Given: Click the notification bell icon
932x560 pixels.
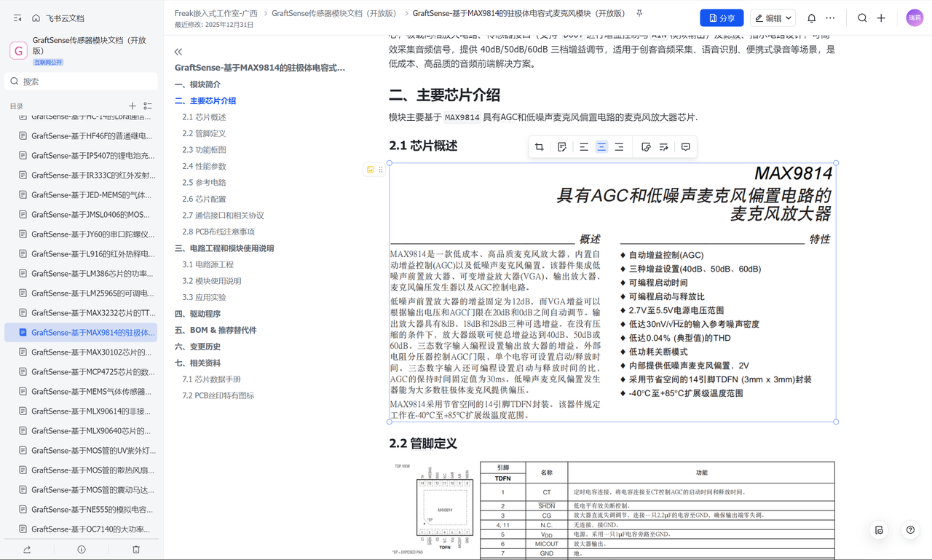Looking at the screenshot, I should click(x=811, y=18).
